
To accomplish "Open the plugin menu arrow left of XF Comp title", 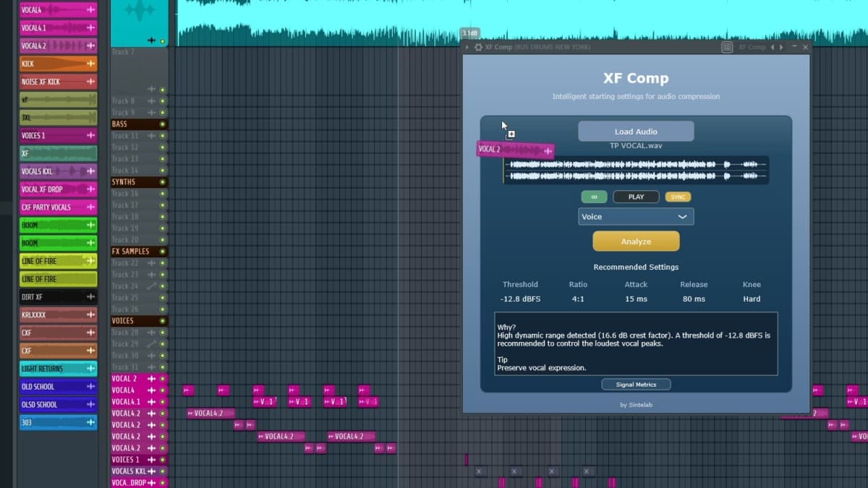I will (x=467, y=47).
